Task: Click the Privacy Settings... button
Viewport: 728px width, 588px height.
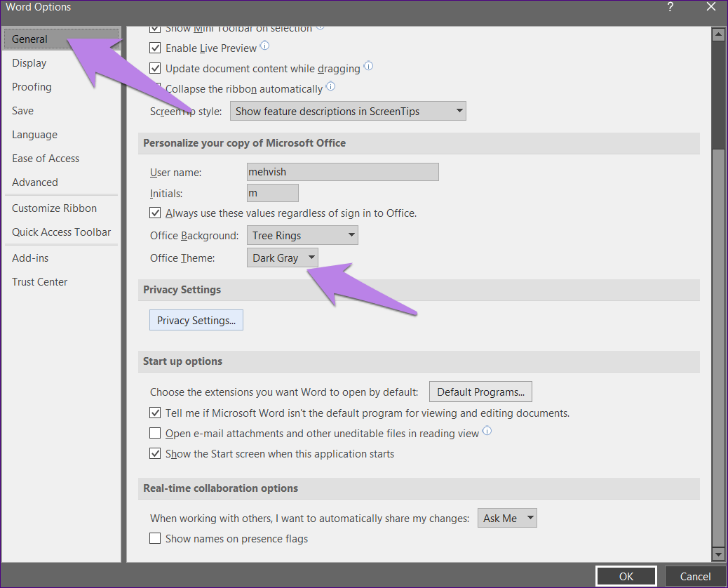Action: (x=196, y=320)
